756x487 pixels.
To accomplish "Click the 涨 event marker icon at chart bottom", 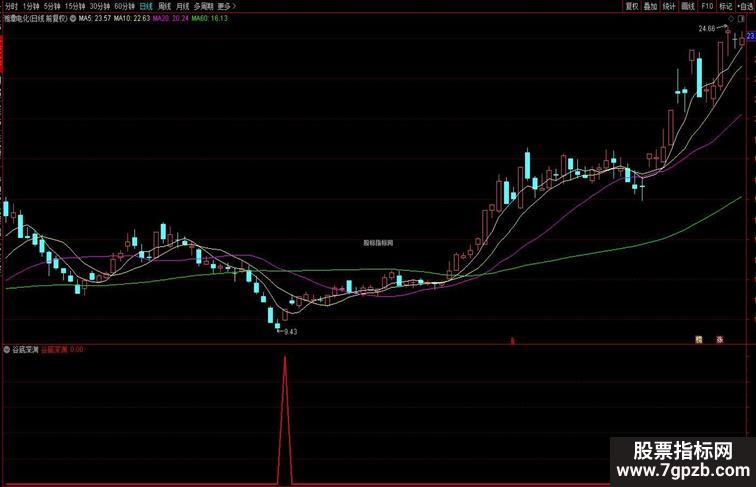I will click(x=719, y=339).
